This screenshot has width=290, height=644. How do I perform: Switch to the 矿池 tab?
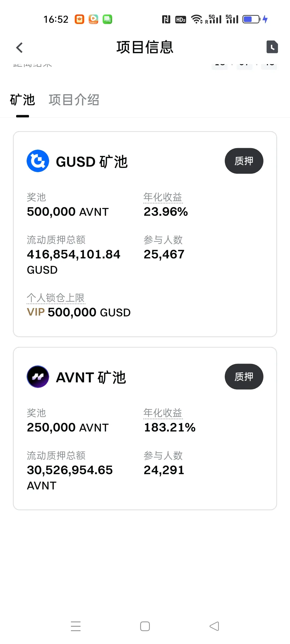[x=23, y=100]
